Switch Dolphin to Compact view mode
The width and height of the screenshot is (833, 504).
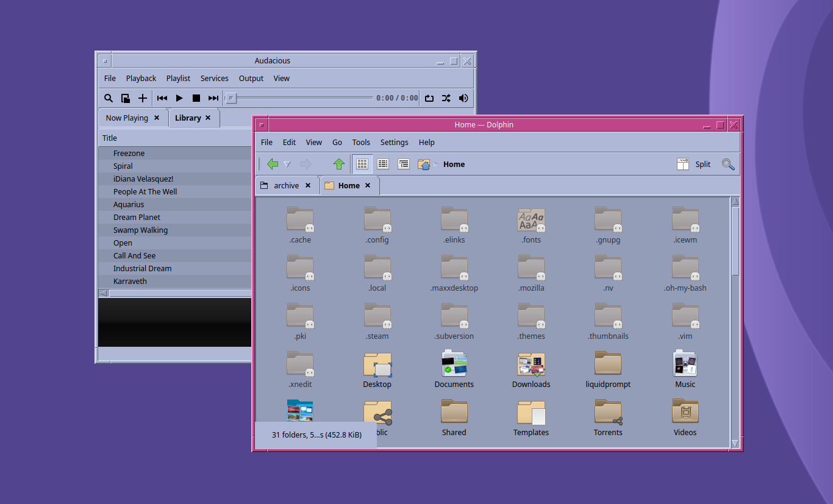pos(383,164)
